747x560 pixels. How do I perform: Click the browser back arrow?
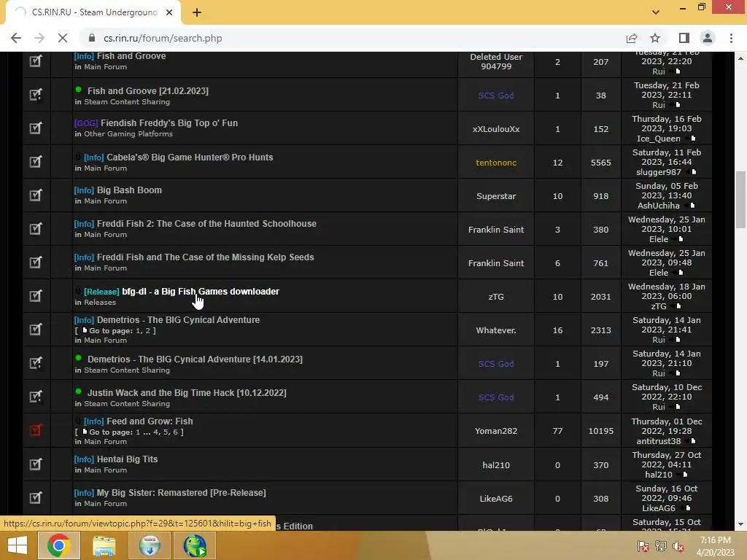(x=16, y=38)
